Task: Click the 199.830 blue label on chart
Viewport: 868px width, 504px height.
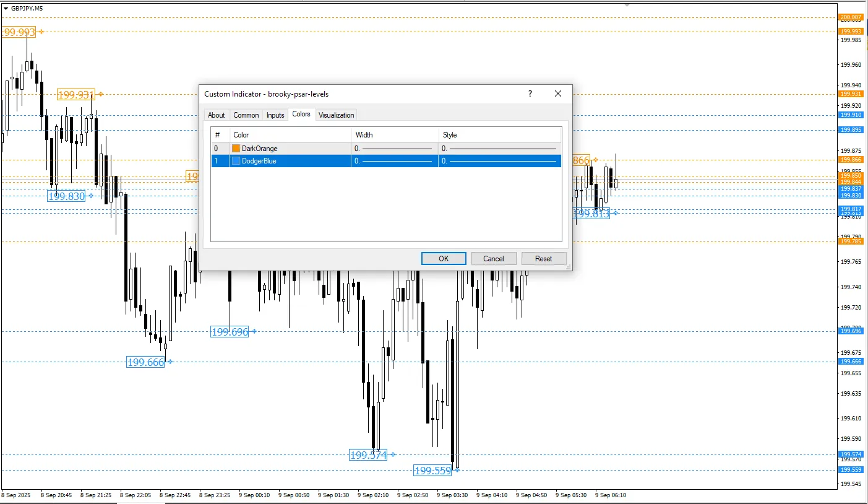Action: click(x=66, y=196)
